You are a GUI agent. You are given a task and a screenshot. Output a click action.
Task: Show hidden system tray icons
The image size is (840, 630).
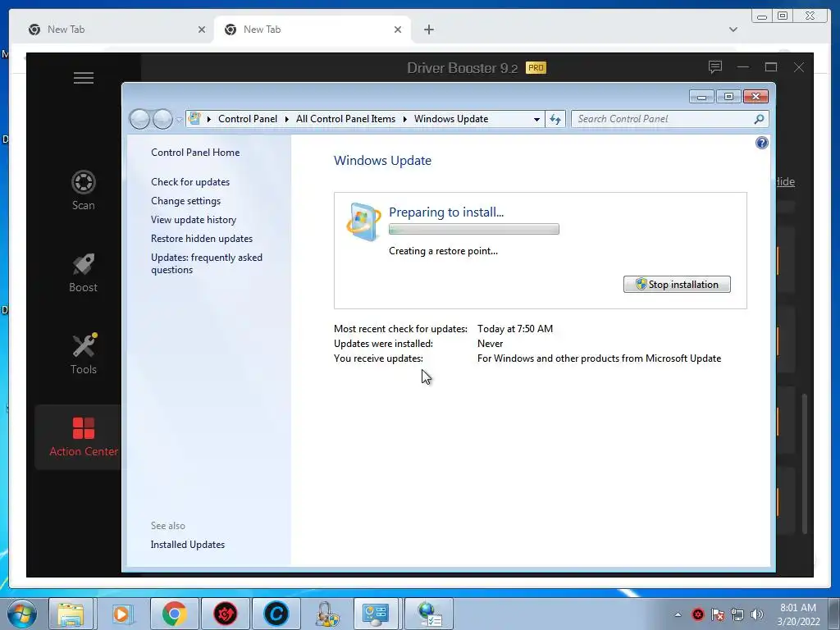coord(678,614)
